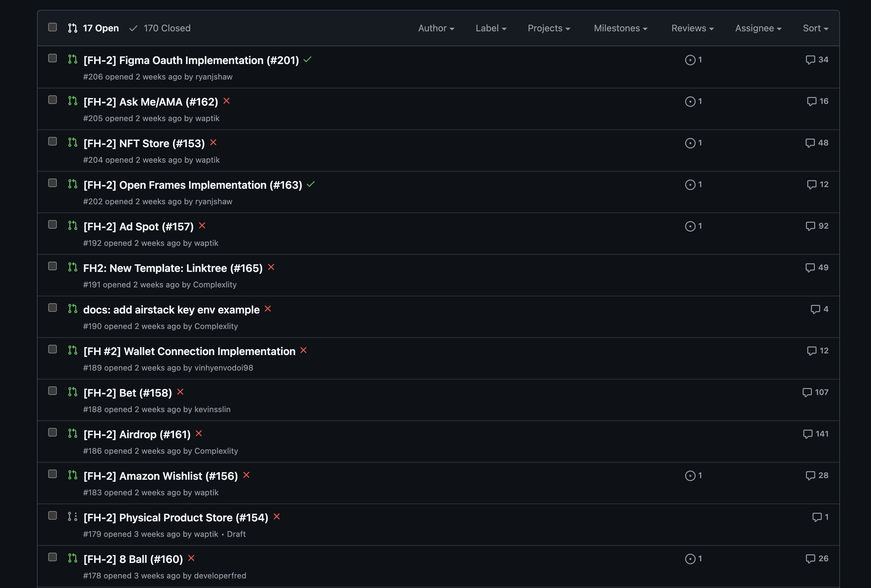Screen dimensions: 871x588
Task: Open PR titled Bet (#158)
Action: [128, 393]
